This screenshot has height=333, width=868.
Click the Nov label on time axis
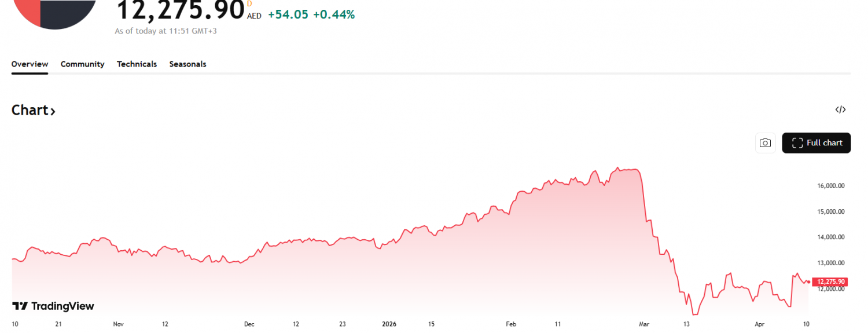[x=119, y=324]
